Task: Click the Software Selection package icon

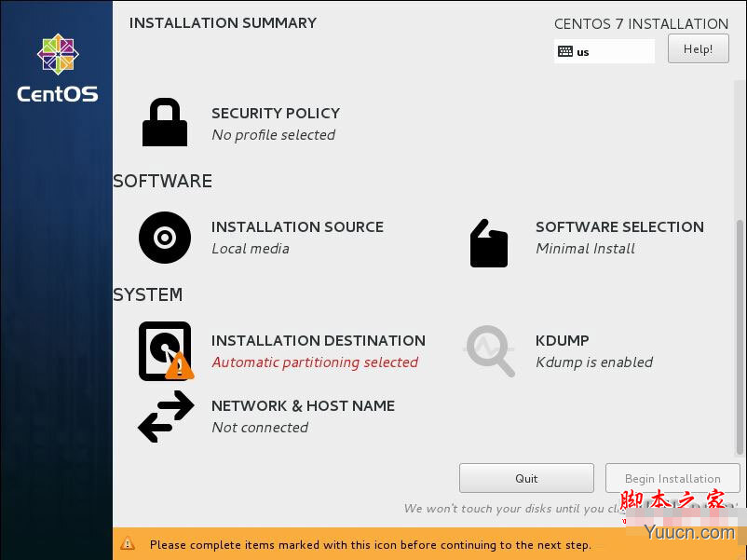Action: [x=489, y=243]
